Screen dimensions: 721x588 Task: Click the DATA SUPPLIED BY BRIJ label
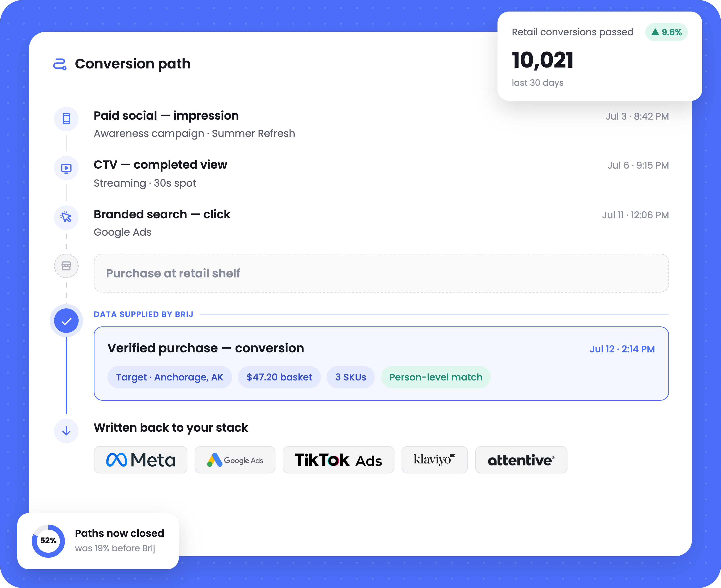point(144,314)
